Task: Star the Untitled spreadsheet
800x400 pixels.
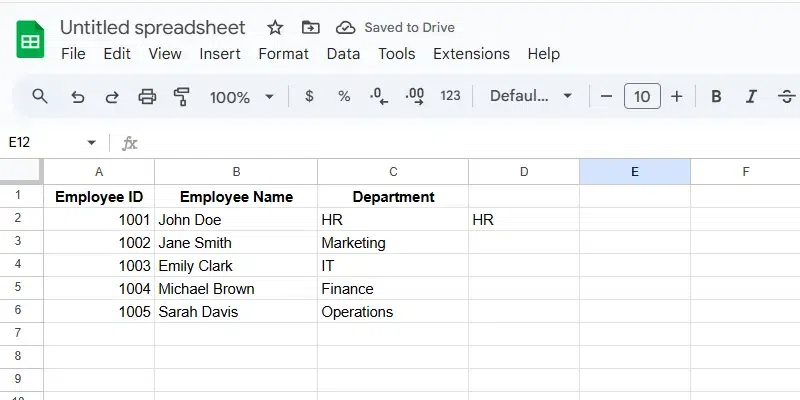Action: [275, 27]
